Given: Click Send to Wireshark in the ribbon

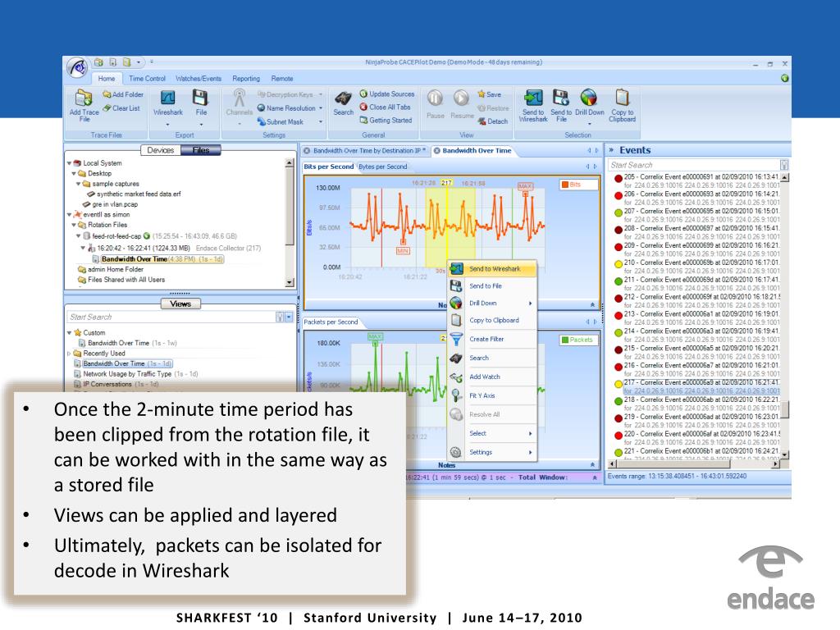Looking at the screenshot, I should (533, 106).
